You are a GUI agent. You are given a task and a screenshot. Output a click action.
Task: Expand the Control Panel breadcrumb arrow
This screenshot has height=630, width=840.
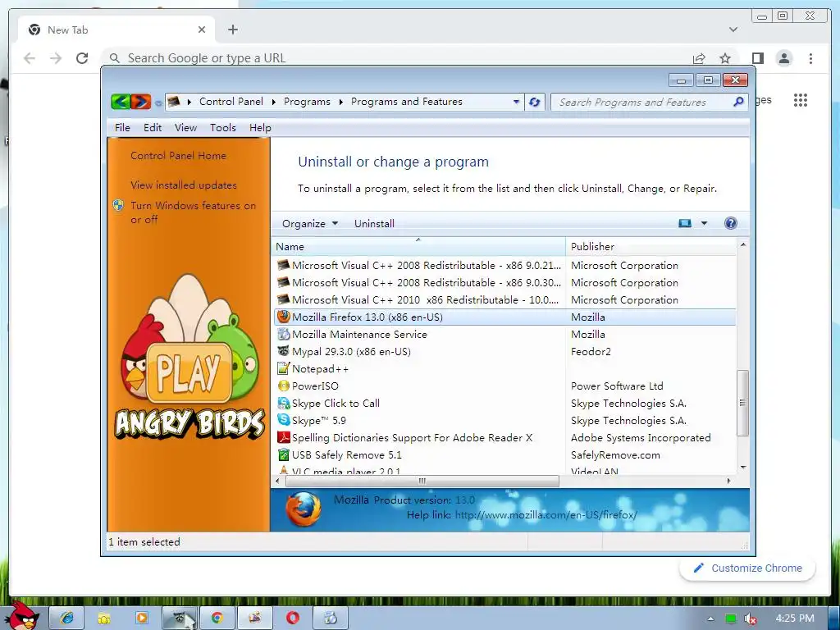(x=273, y=102)
